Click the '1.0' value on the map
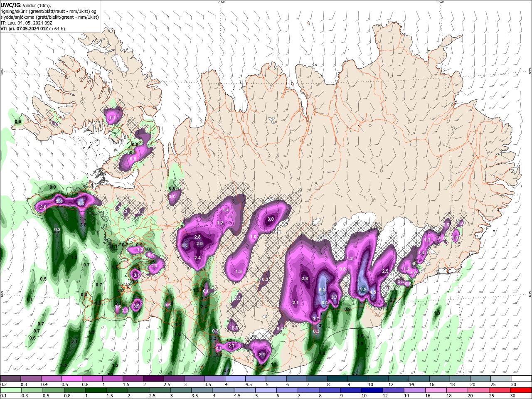The width and height of the screenshot is (532, 399). point(253,236)
